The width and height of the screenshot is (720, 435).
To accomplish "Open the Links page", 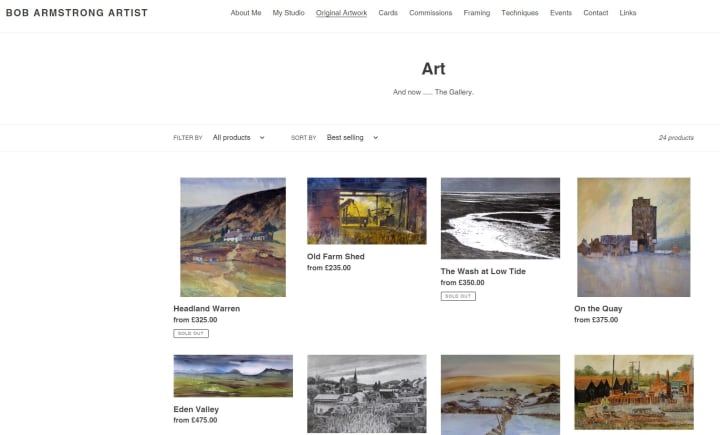I will [628, 13].
